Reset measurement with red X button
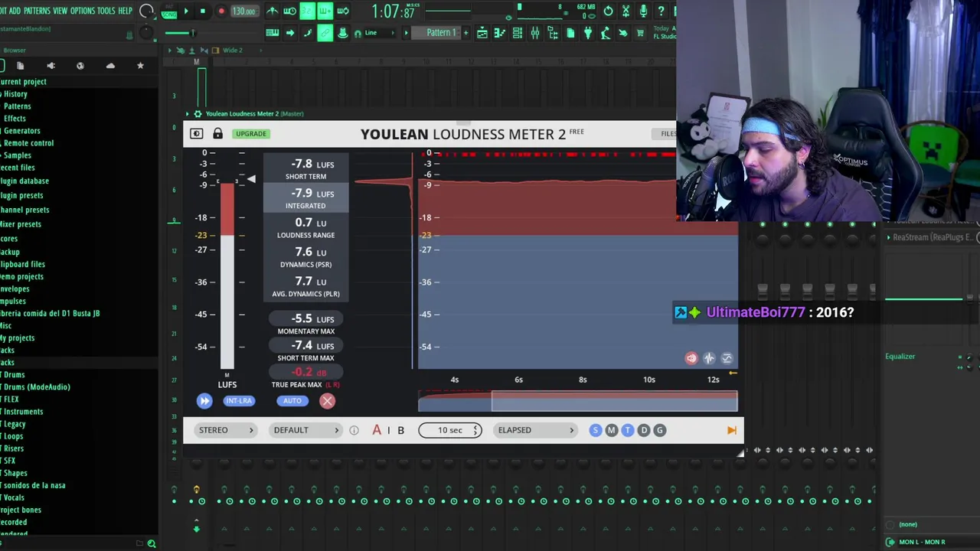980x551 pixels. (327, 401)
